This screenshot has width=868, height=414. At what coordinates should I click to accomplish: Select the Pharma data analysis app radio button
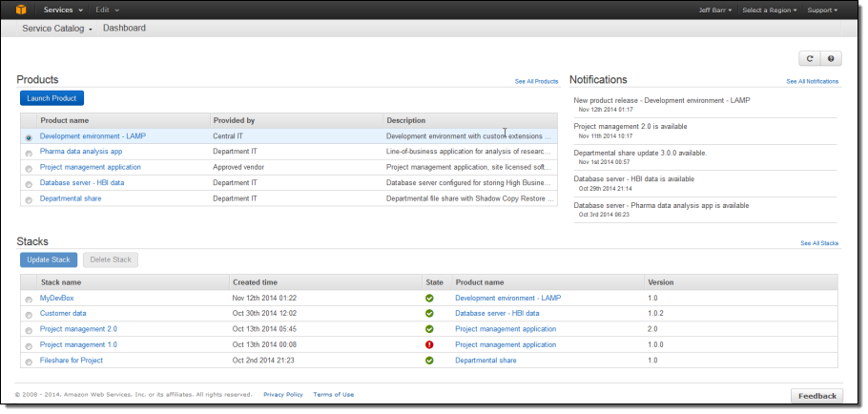(x=29, y=153)
